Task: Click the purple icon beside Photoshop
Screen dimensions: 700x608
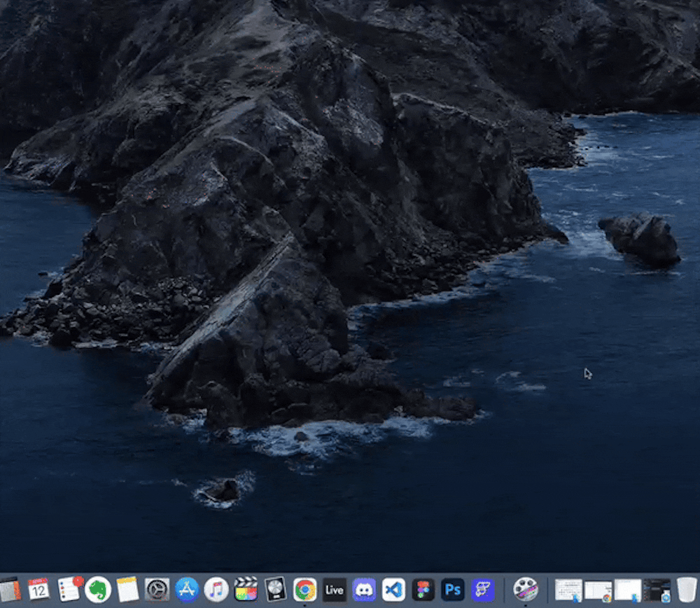Action: click(x=482, y=590)
